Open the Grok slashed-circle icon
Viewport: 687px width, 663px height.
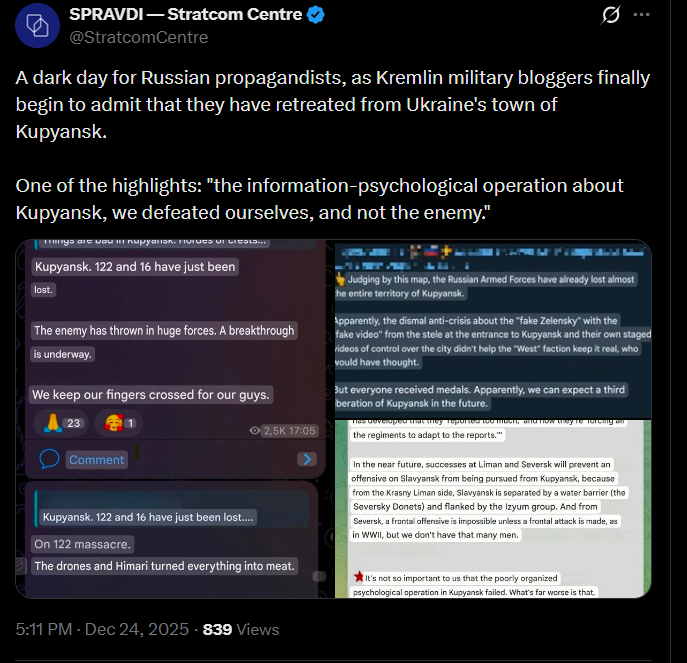[x=610, y=15]
